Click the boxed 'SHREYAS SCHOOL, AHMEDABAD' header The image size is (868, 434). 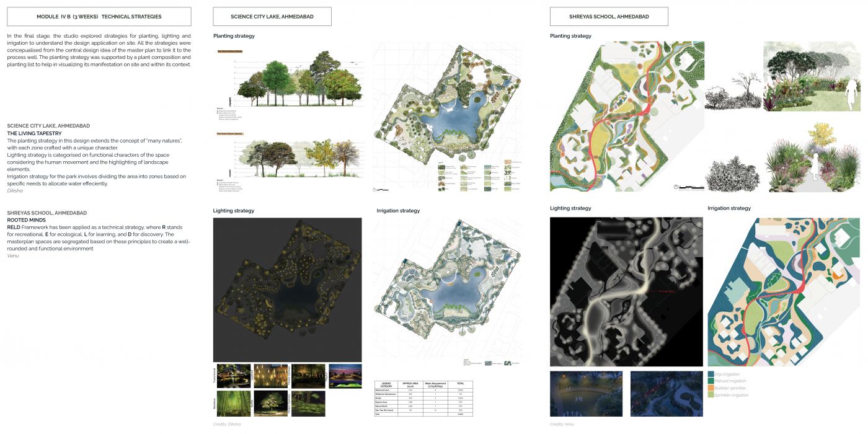(609, 17)
